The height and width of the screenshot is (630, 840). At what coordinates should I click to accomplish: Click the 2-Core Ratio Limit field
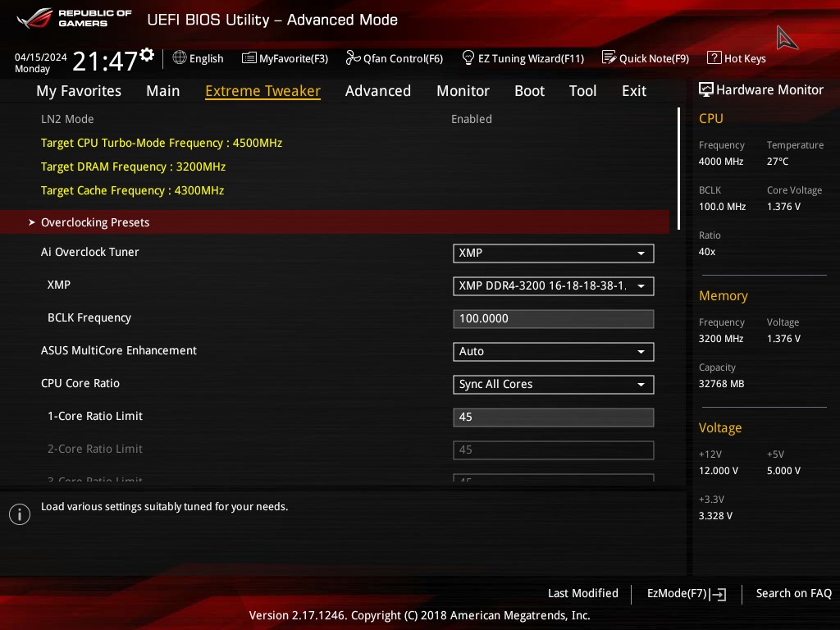click(x=554, y=450)
